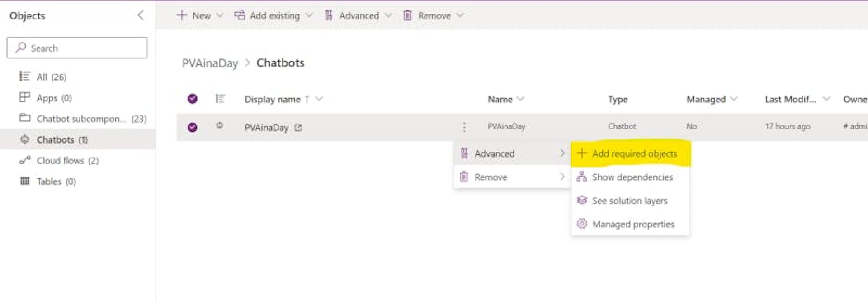The image size is (868, 302).
Task: Go to PVAinaDay in the breadcrumb
Action: [210, 63]
